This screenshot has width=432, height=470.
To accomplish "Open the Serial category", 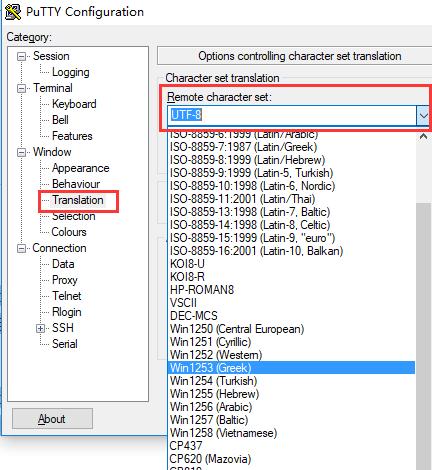I will pyautogui.click(x=65, y=344).
